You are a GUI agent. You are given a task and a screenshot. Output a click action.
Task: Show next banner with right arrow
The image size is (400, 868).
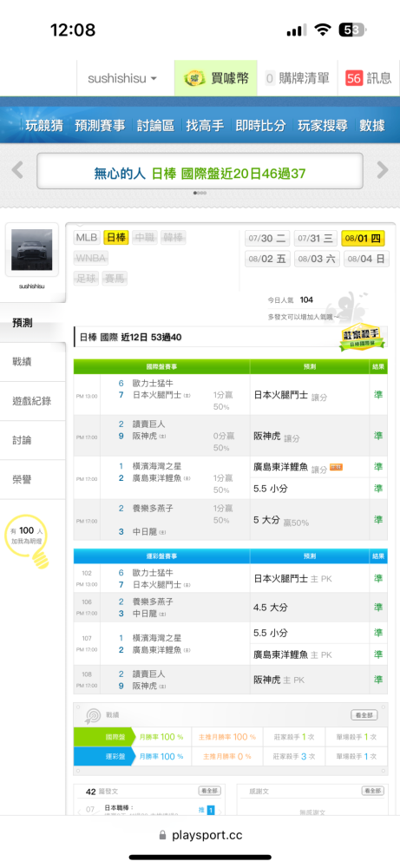point(383,170)
